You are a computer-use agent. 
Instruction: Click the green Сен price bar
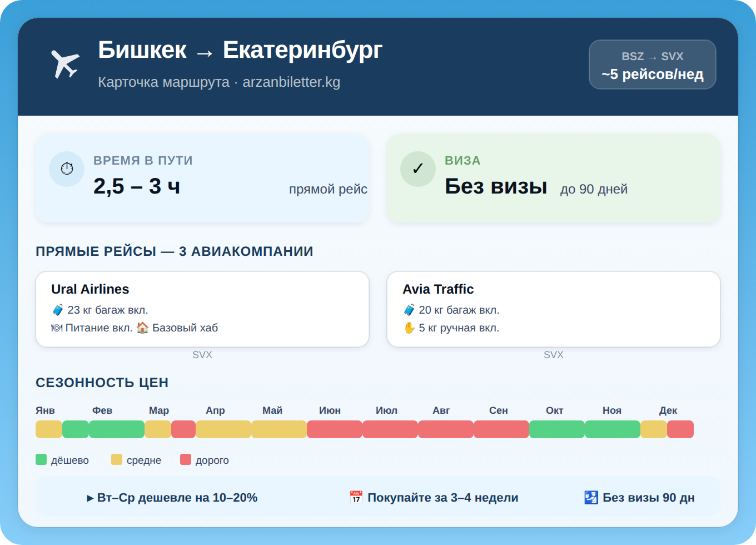click(x=499, y=429)
